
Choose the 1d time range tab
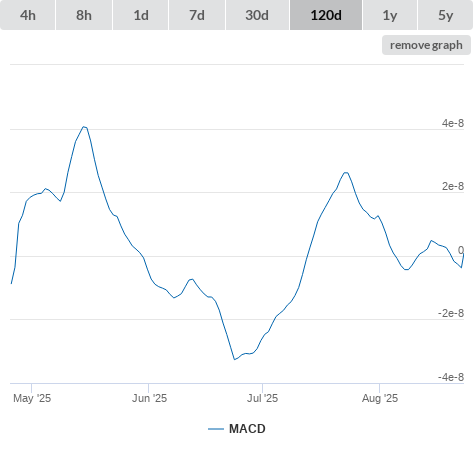(141, 15)
